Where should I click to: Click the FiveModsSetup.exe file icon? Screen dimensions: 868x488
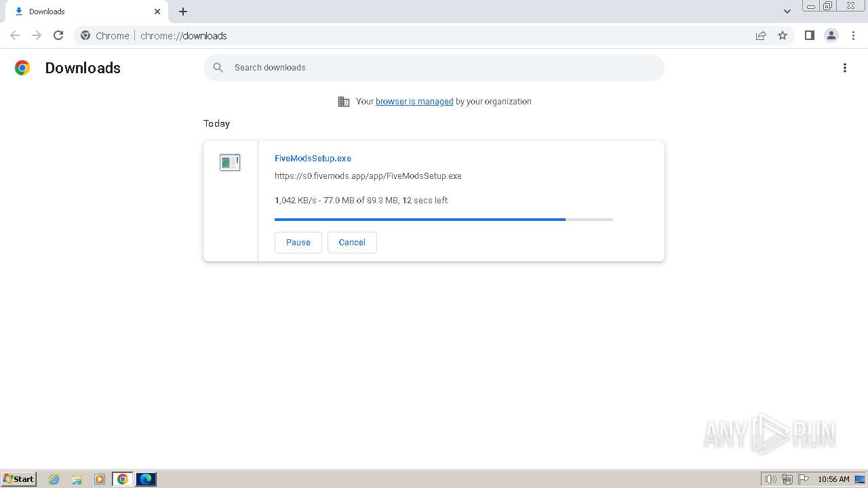(230, 162)
